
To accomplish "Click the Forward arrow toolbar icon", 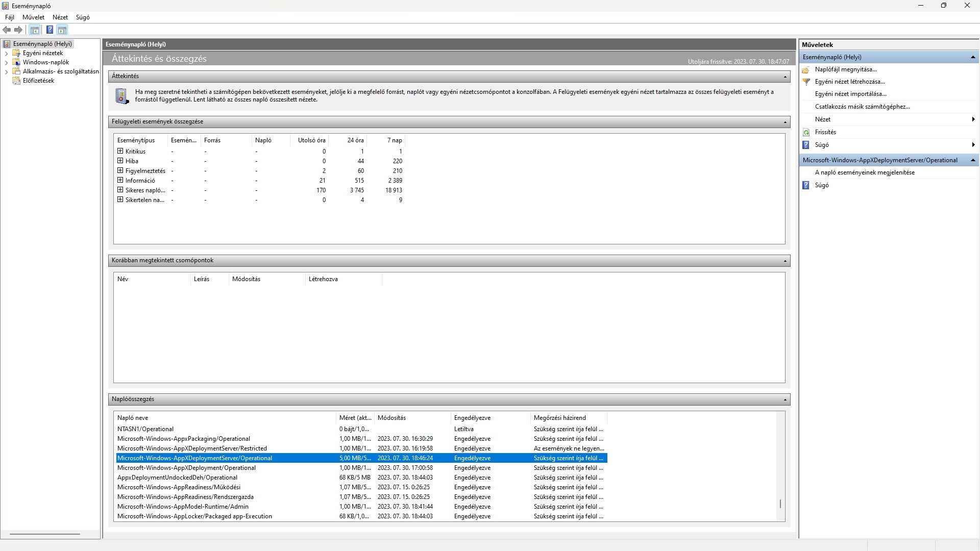I will pyautogui.click(x=18, y=30).
